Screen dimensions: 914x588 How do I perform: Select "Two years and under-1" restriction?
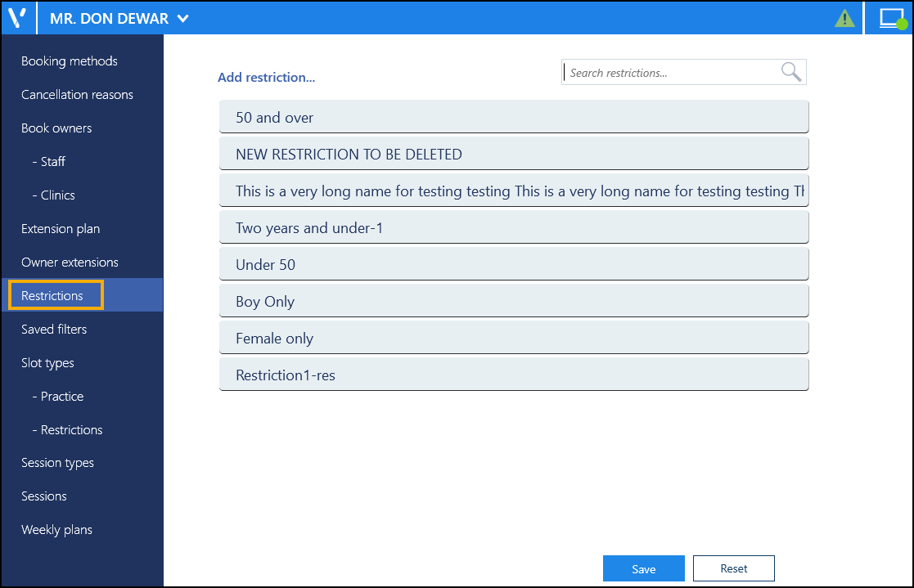pos(514,228)
